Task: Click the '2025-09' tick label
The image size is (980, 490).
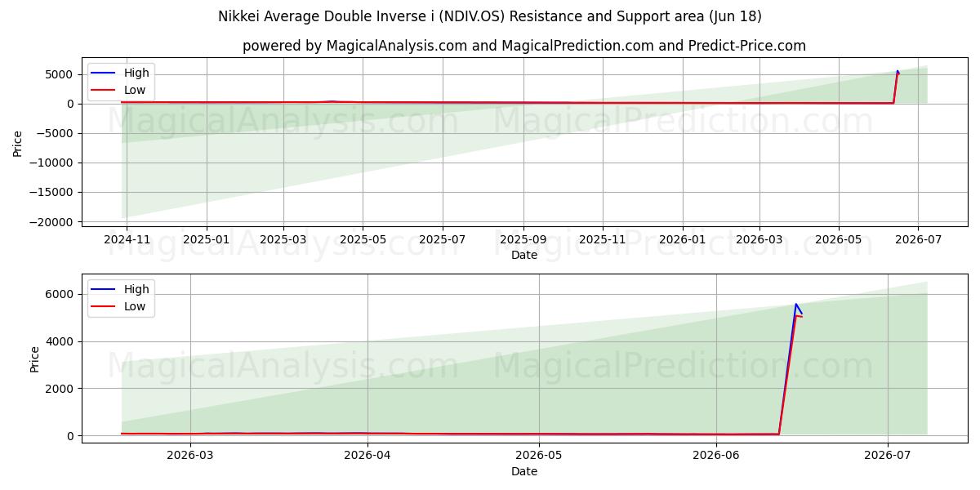Action: tap(523, 241)
